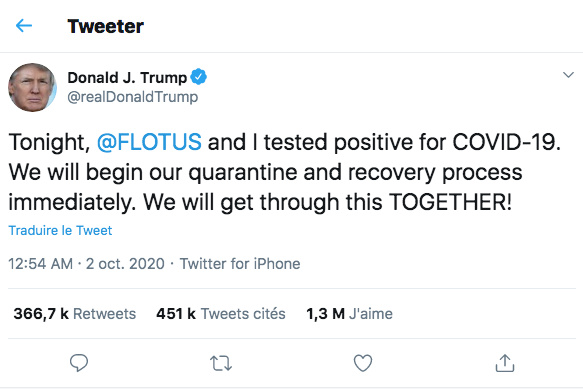Select the tweet body text
This screenshot has width=583, height=389.
[284, 173]
